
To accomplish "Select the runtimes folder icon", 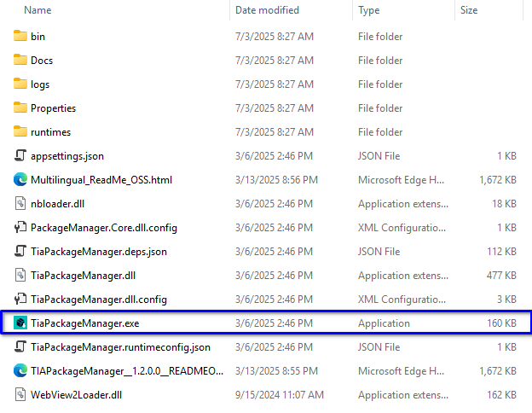I will 20,131.
